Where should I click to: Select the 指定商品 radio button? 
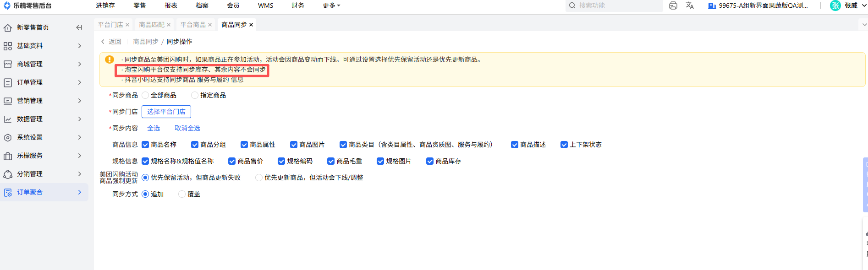195,95
